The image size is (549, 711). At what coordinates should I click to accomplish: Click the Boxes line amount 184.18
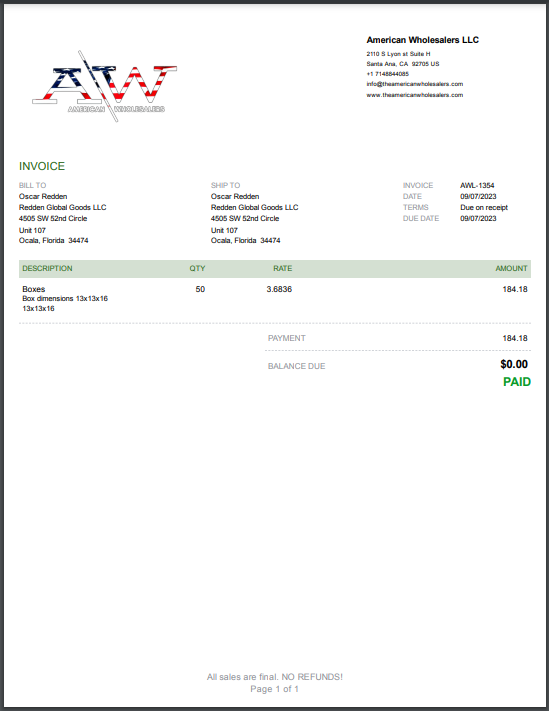click(515, 289)
